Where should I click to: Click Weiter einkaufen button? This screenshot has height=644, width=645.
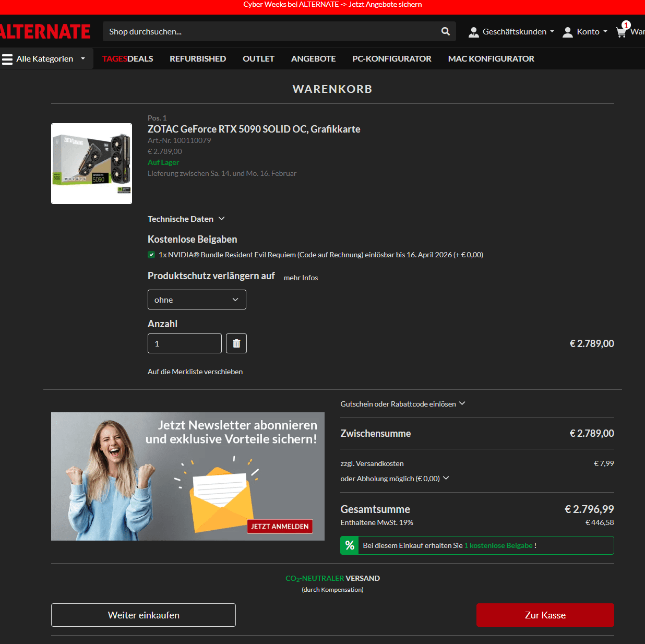coord(144,615)
